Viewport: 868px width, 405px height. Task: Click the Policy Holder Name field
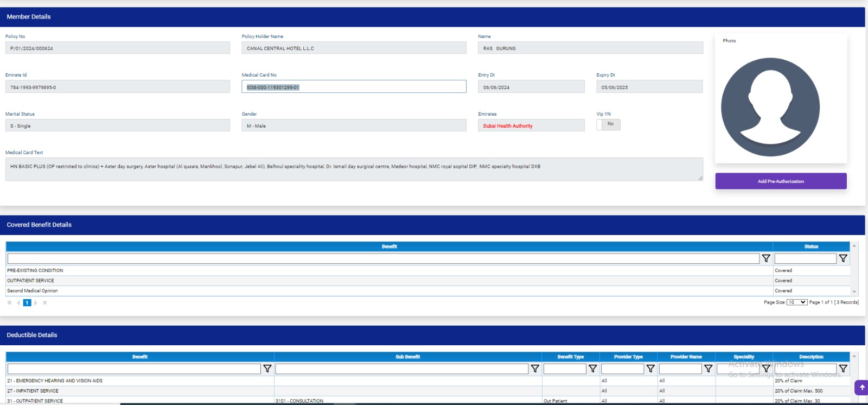[354, 48]
